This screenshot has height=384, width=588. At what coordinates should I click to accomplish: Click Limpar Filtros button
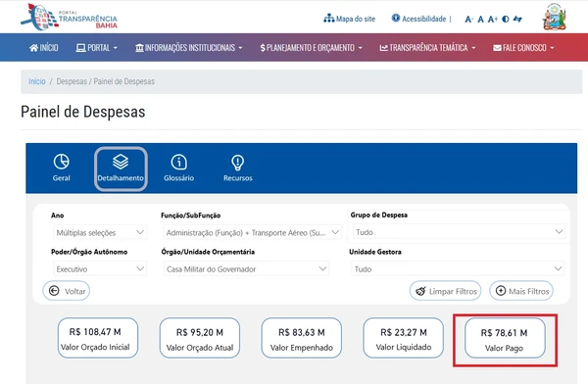(x=446, y=291)
